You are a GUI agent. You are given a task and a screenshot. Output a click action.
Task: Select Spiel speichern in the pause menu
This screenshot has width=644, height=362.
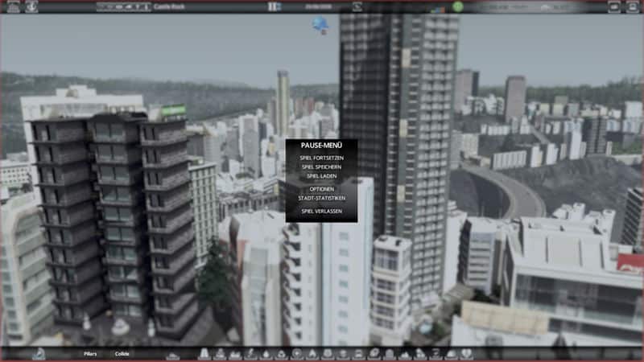click(320, 167)
